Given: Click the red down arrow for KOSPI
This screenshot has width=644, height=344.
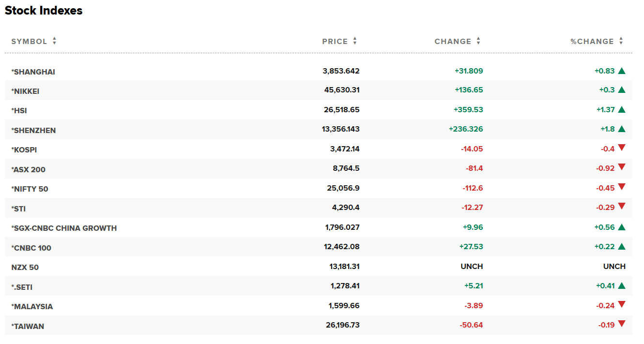Looking at the screenshot, I should coord(622,148).
